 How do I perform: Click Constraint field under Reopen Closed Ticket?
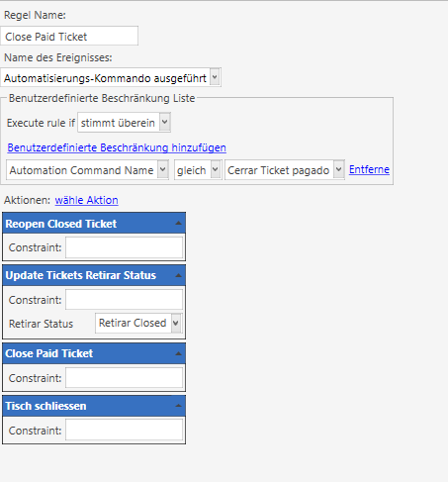point(124,247)
